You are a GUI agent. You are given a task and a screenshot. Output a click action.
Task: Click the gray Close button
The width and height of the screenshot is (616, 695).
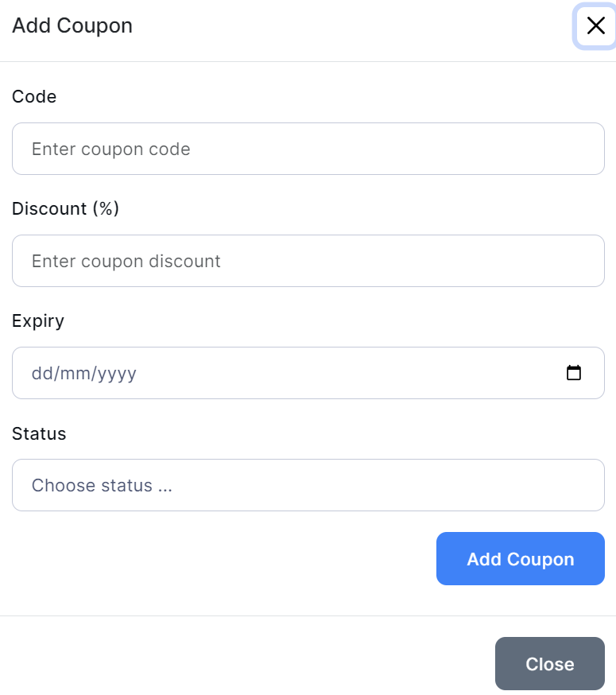549,664
